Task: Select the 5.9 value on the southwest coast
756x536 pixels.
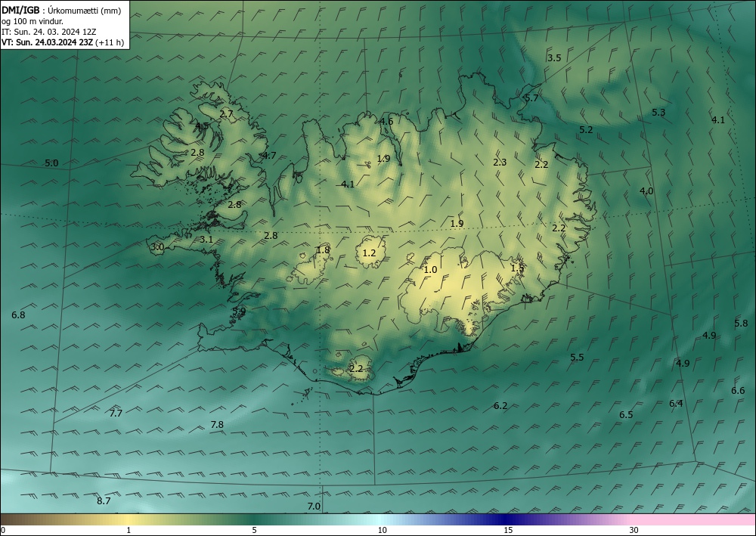Action: coord(239,311)
